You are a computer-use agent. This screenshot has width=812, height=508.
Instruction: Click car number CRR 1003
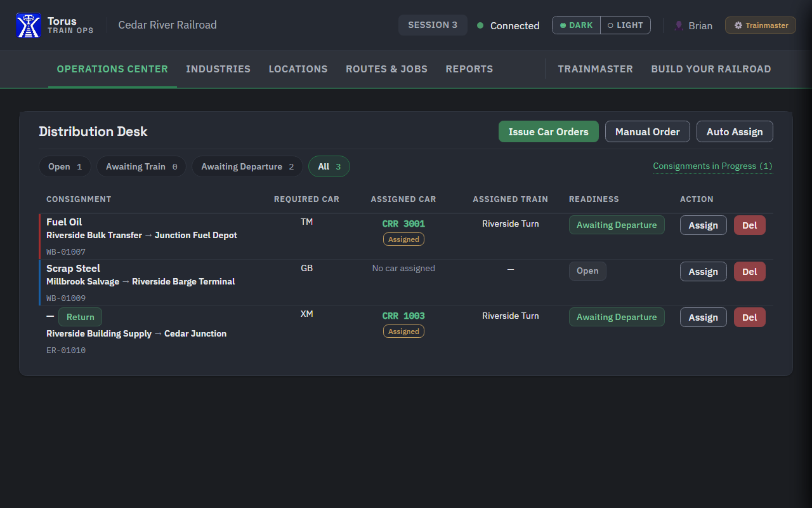tap(403, 316)
